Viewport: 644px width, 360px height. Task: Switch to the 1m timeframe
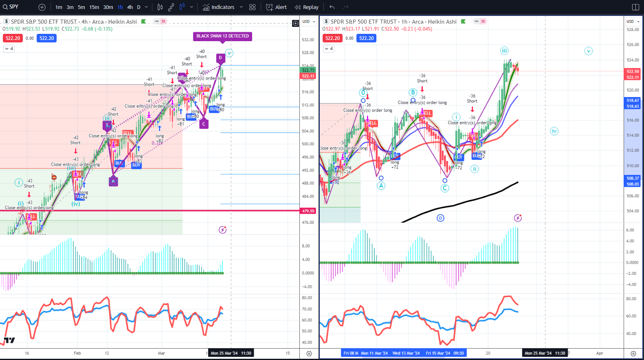[59, 7]
